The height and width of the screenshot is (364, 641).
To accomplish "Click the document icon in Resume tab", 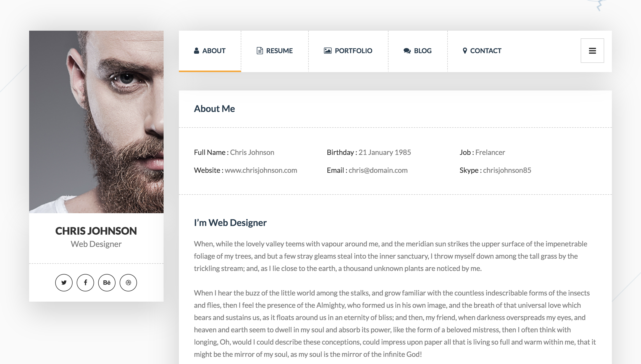I will (260, 51).
